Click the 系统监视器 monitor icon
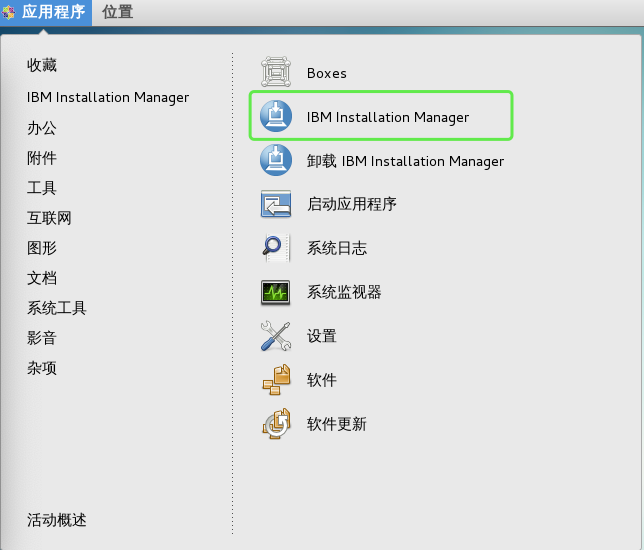The image size is (644, 550). pos(276,292)
